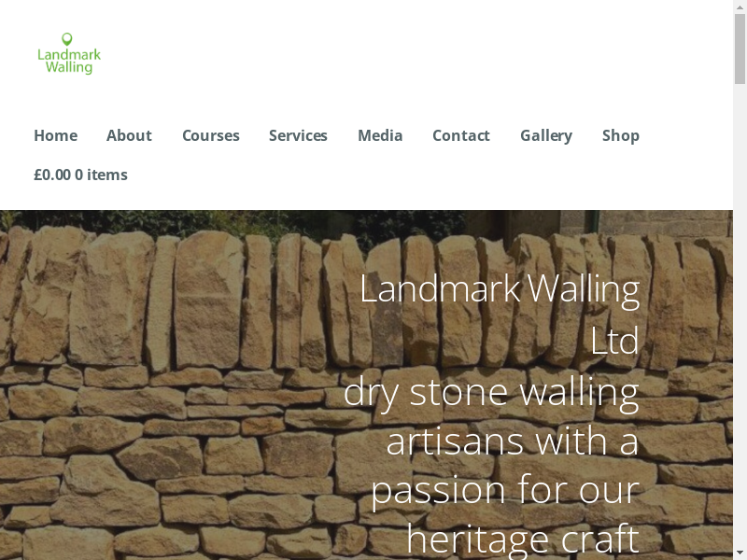The image size is (747, 560).
Task: Click the Landmark Walling logo text
Action: pos(69,61)
